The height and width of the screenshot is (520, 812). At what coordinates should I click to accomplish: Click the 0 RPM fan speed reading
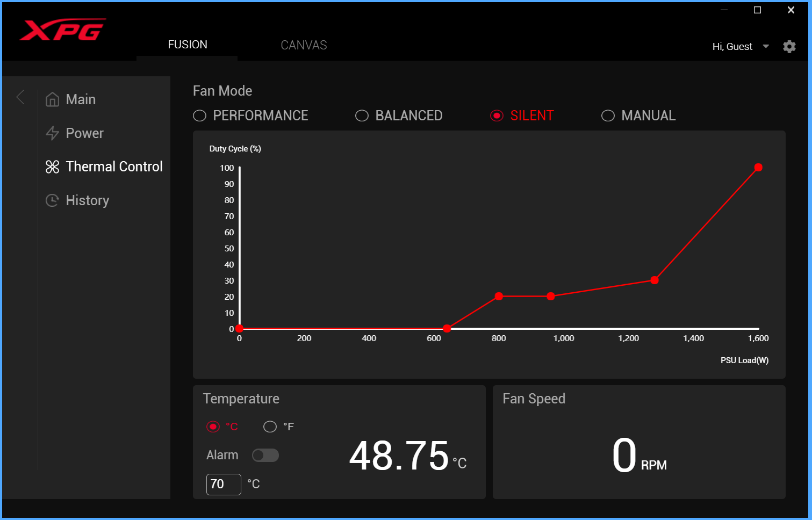click(624, 456)
